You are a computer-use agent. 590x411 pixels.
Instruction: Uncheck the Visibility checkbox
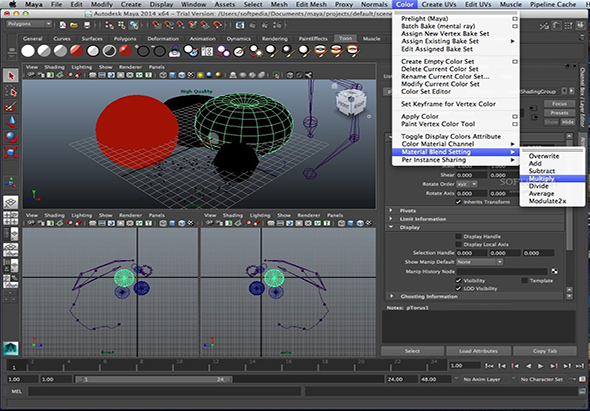[458, 280]
